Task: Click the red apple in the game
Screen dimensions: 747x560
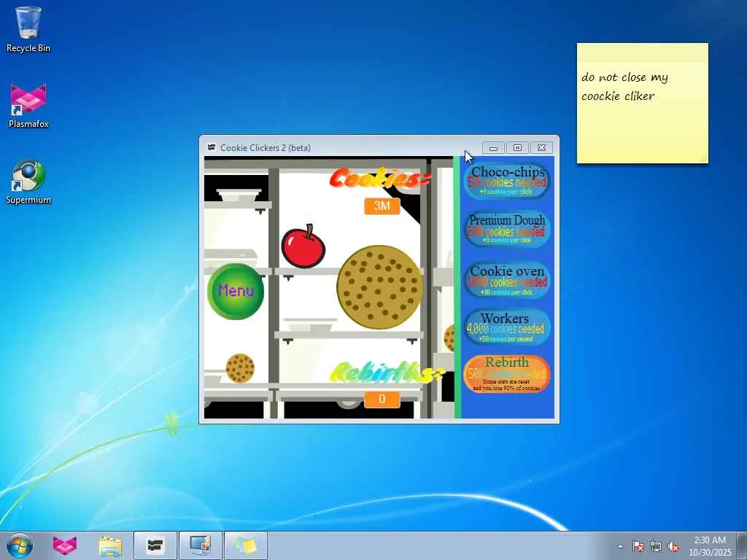Action: click(x=303, y=246)
